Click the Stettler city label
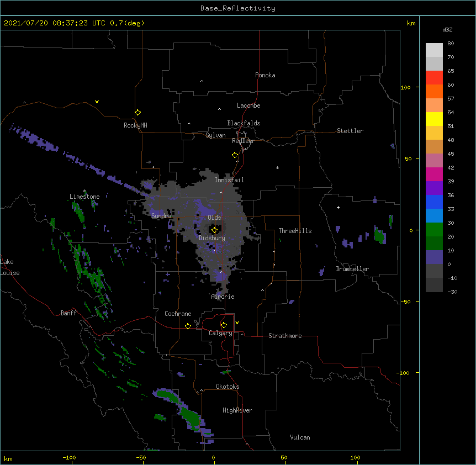 350,131
